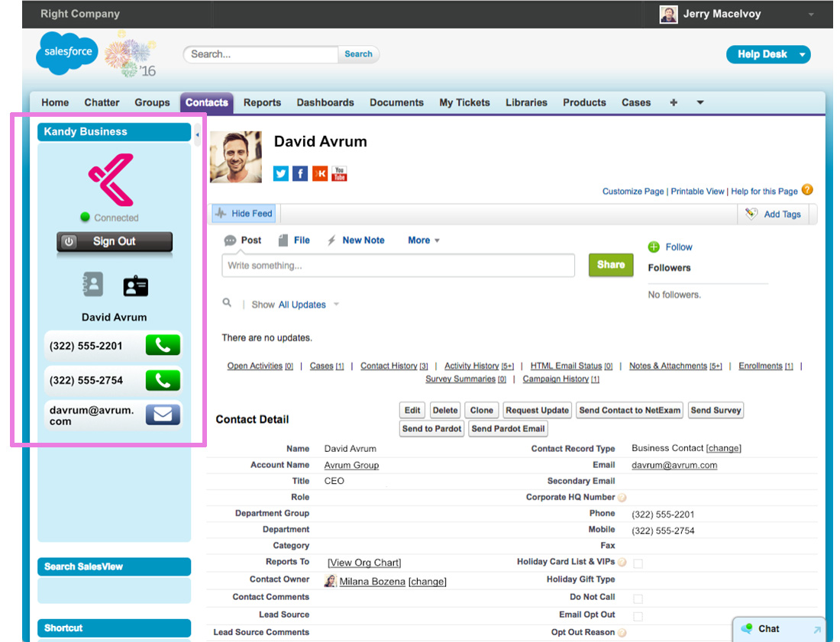Open the tab overflow dropdown arrow
840x642 pixels.
pyautogui.click(x=699, y=102)
